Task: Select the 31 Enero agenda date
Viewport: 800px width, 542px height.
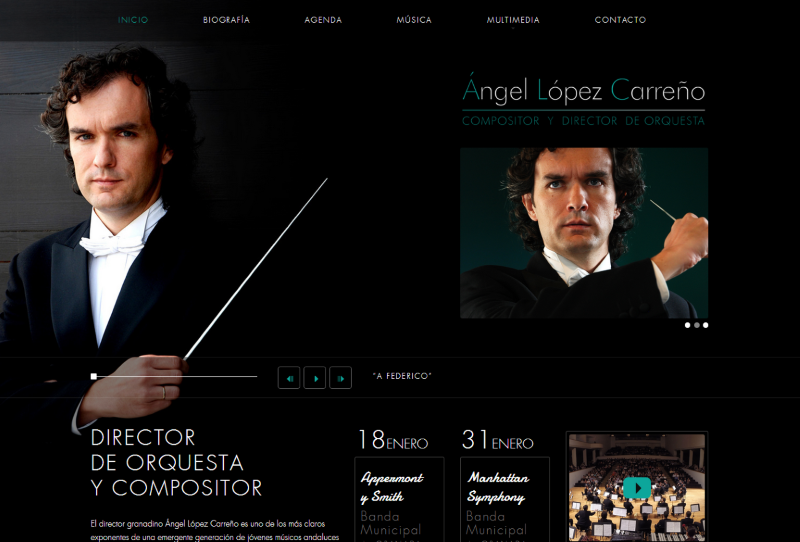Action: 497,440
